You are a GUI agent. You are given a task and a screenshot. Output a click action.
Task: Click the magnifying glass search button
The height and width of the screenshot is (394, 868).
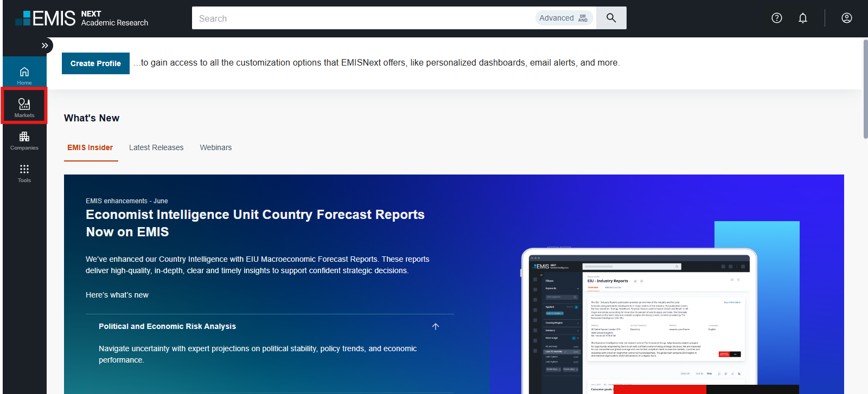coord(611,18)
